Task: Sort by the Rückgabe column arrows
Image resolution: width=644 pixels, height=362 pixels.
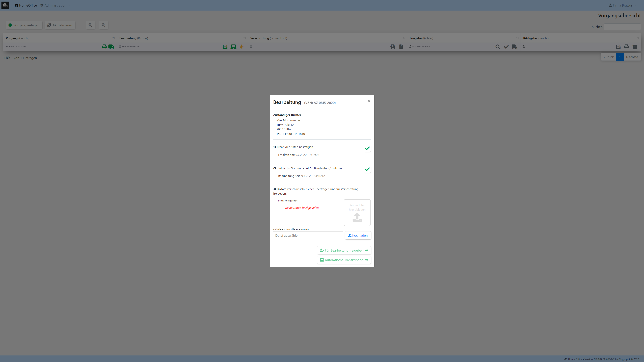Action: coord(638,38)
